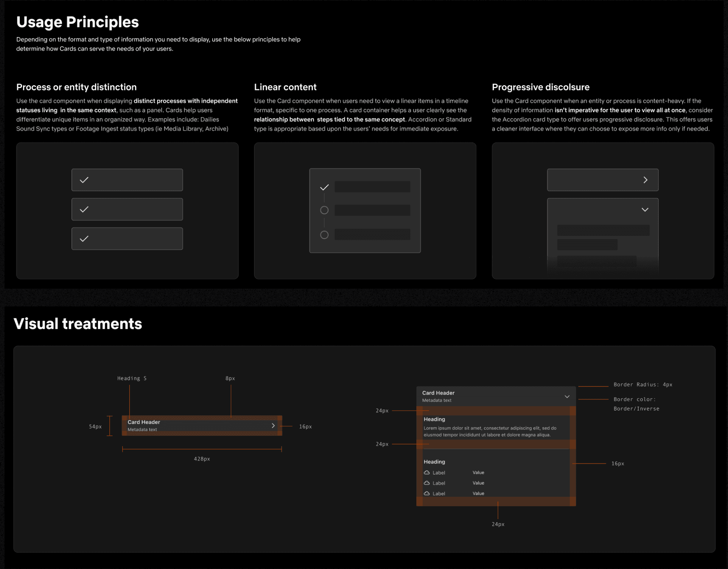
Task: Click the Progressive discolsure heading
Action: tap(540, 87)
